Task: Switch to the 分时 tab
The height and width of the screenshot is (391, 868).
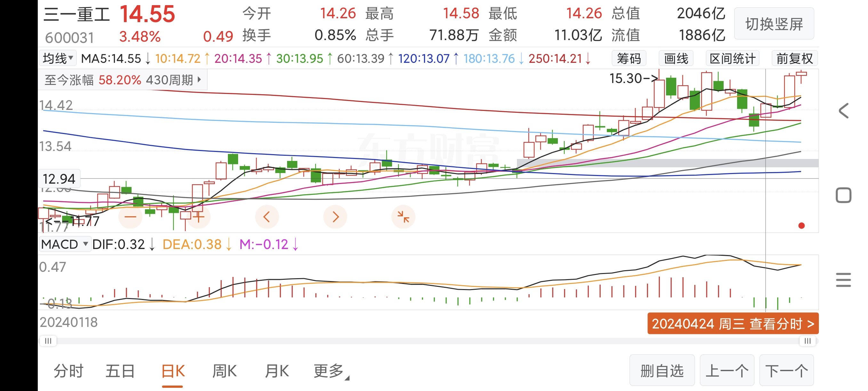Action: [x=69, y=371]
